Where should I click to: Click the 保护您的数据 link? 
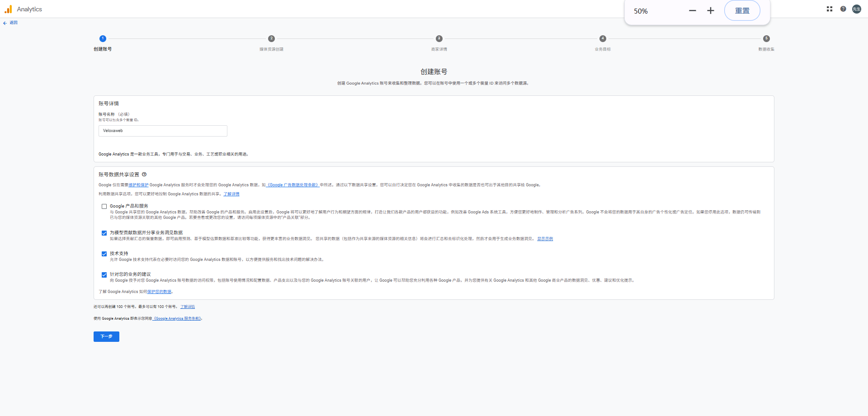click(x=159, y=292)
